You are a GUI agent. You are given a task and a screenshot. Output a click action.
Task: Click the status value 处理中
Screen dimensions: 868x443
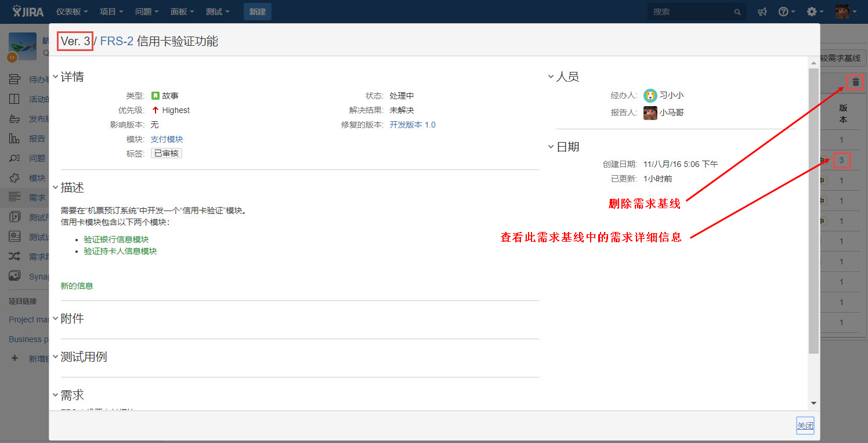pos(402,96)
